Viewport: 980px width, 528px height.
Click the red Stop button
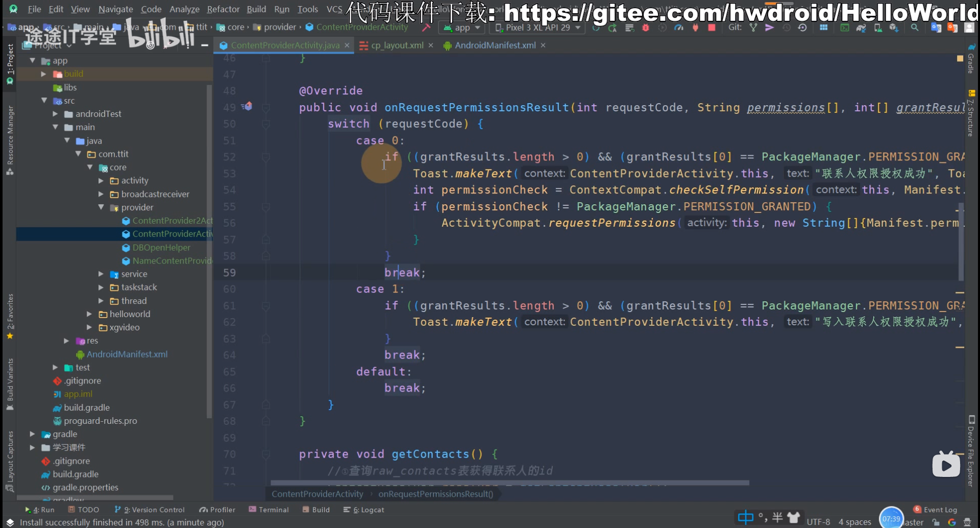pyautogui.click(x=712, y=28)
